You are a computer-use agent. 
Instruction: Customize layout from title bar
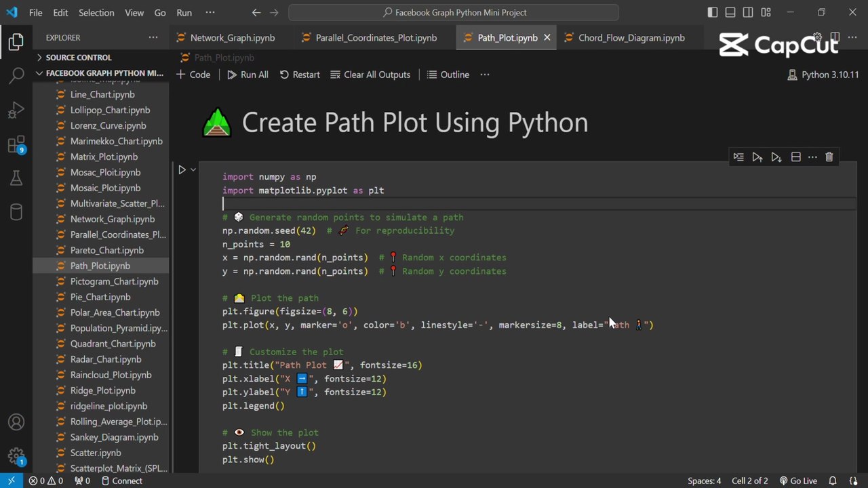(766, 12)
